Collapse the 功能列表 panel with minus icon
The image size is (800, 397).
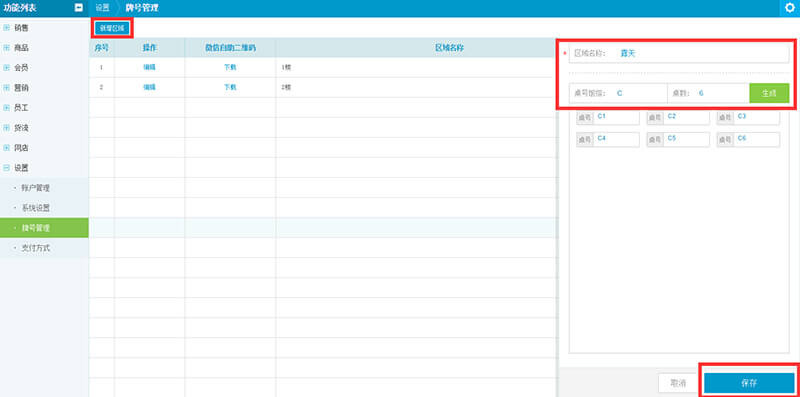(x=79, y=8)
